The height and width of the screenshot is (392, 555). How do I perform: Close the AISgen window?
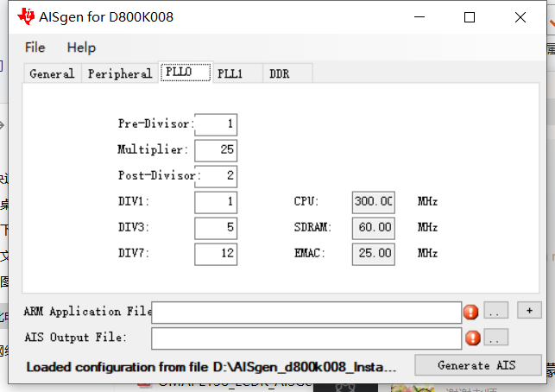[x=520, y=17]
